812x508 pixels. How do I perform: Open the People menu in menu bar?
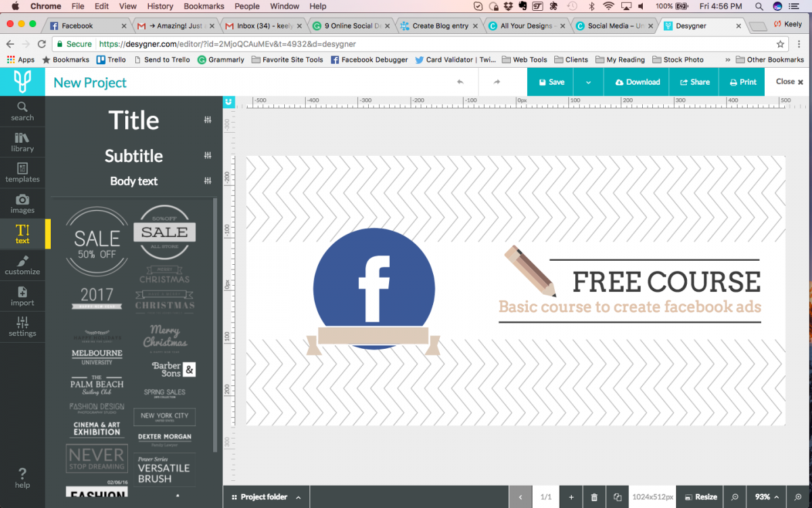247,6
